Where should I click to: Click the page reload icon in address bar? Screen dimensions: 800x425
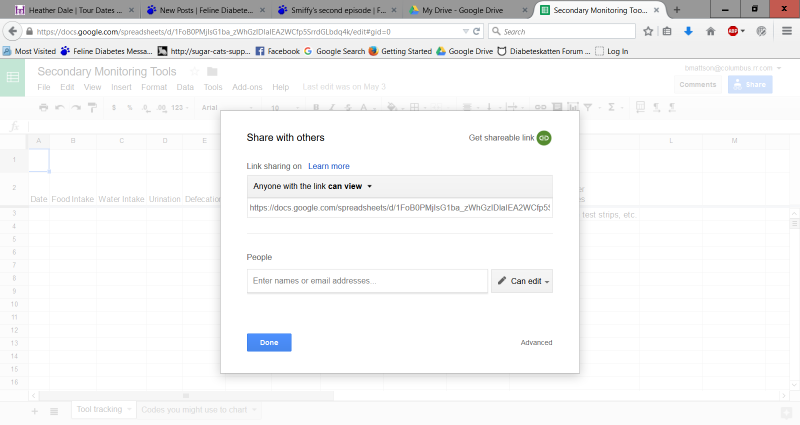(476, 31)
